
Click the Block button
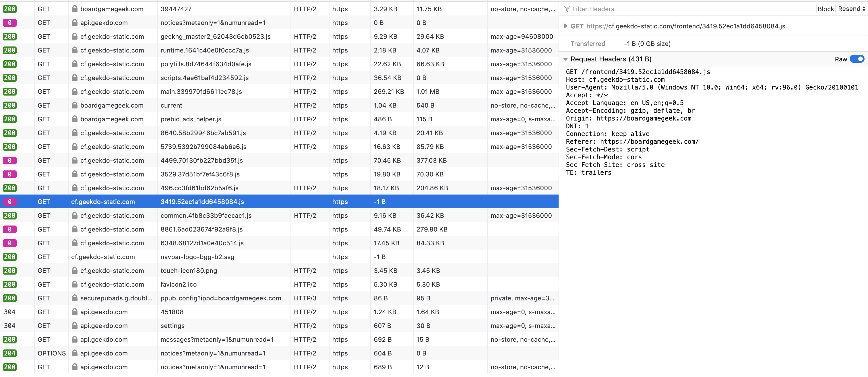825,9
